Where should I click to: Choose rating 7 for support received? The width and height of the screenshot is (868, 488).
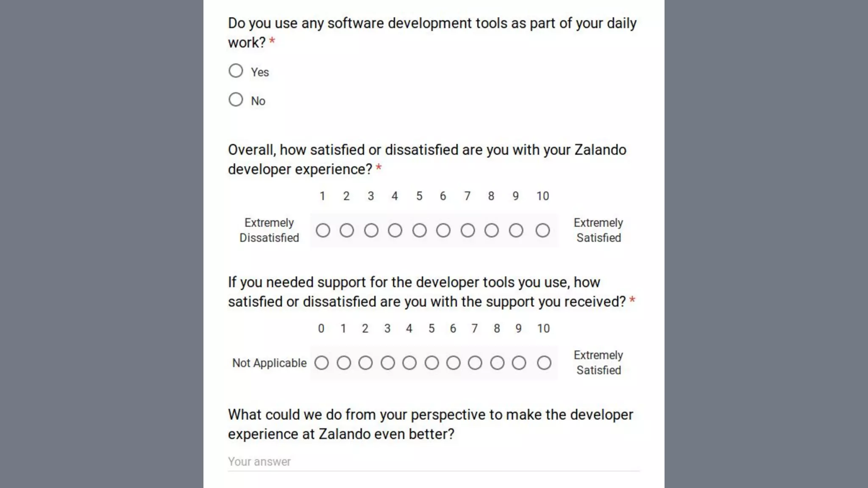coord(475,363)
